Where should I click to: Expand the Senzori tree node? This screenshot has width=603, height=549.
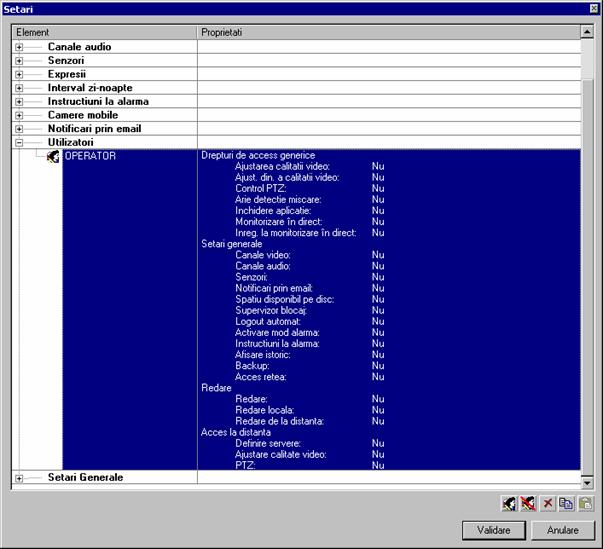[x=19, y=61]
